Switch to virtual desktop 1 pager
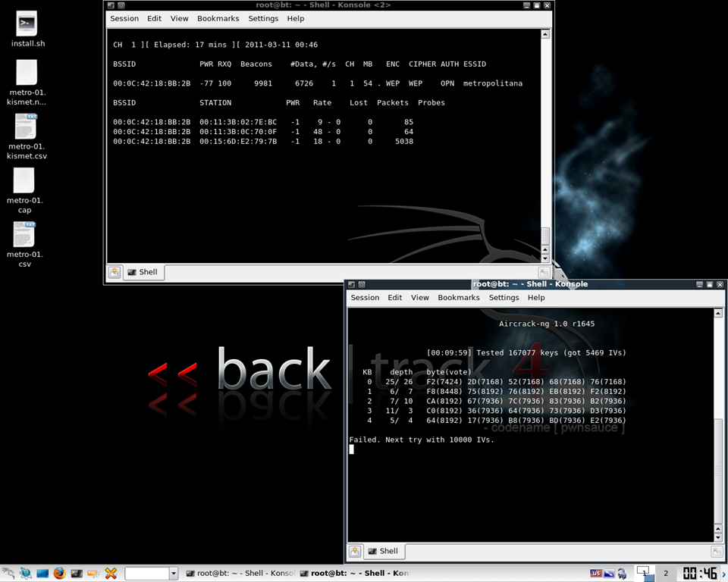This screenshot has width=728, height=582. [x=644, y=573]
